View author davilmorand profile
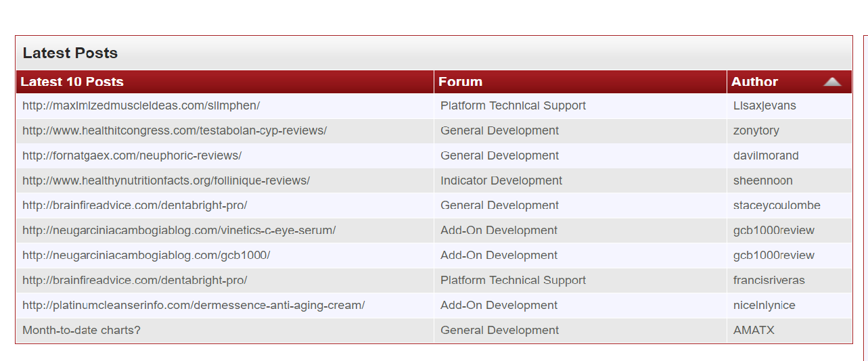The height and width of the screenshot is (361, 868). [766, 155]
